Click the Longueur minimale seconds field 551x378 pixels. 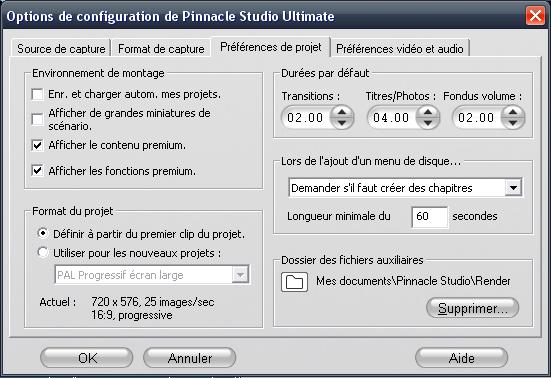[430, 217]
